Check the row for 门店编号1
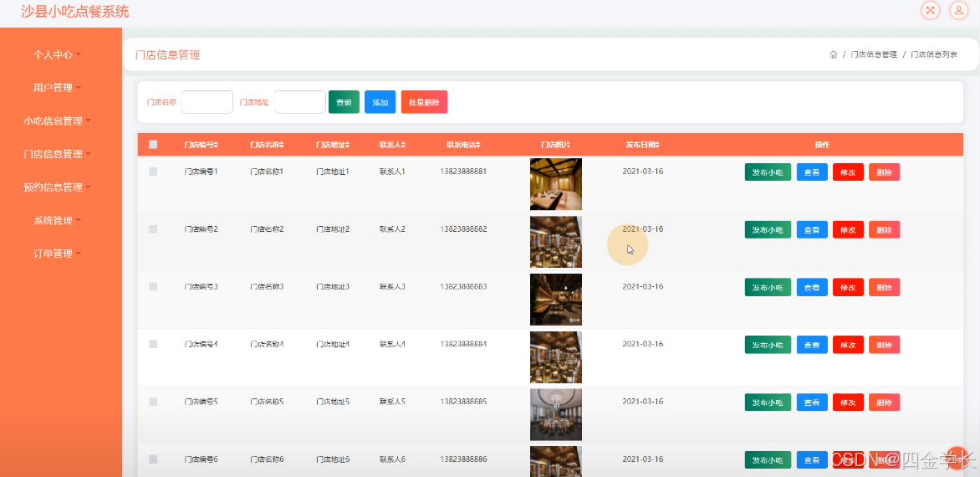The width and height of the screenshot is (980, 477). [153, 172]
